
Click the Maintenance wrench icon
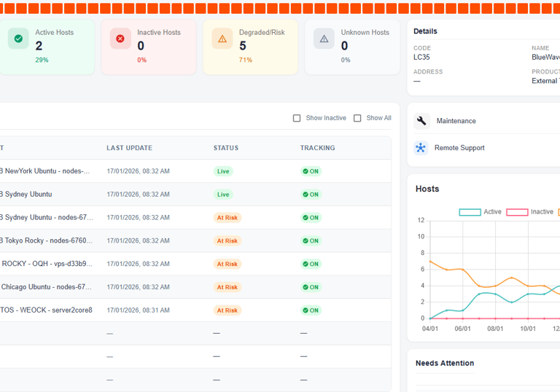tap(421, 121)
